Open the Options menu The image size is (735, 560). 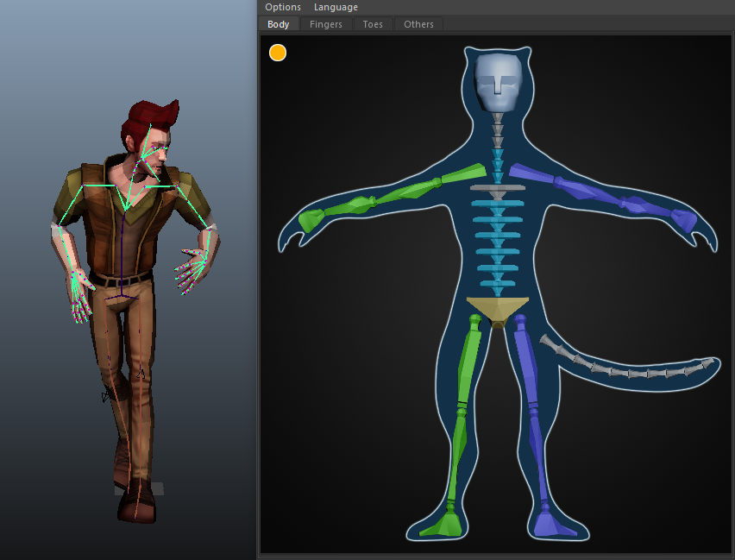(283, 7)
